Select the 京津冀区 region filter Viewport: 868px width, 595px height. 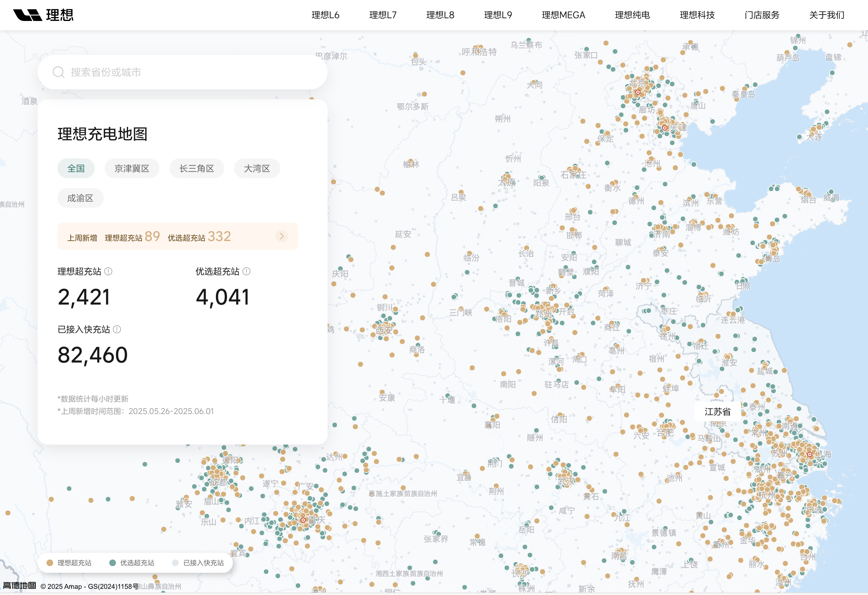132,168
